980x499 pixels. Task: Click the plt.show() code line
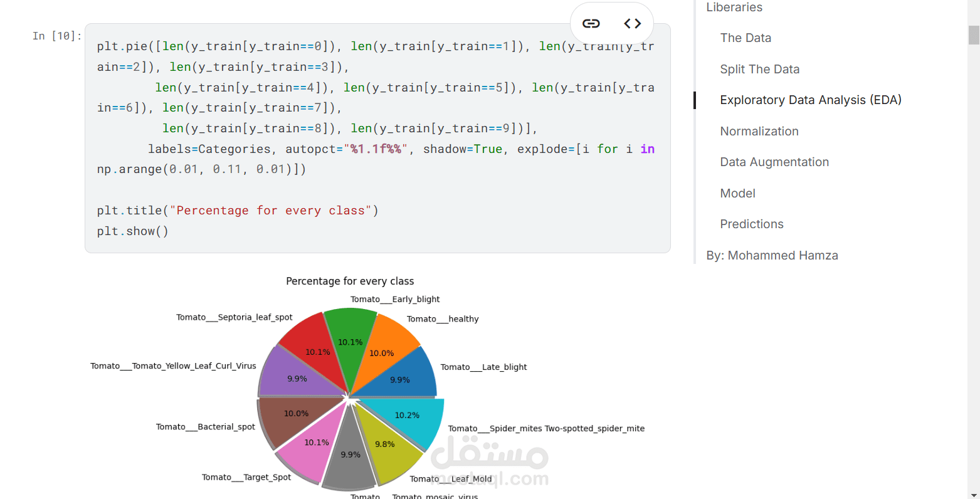coord(133,231)
